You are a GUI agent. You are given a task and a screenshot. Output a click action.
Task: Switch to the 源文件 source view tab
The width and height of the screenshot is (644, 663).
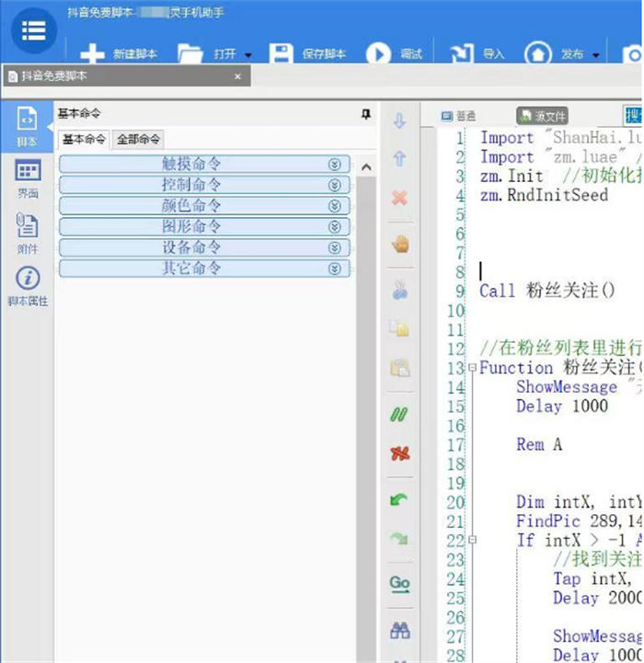pyautogui.click(x=543, y=116)
